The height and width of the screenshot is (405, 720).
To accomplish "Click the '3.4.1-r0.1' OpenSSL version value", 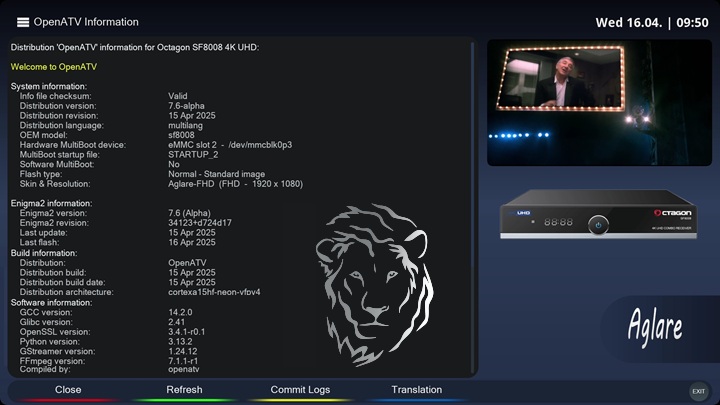I will pos(187,332).
